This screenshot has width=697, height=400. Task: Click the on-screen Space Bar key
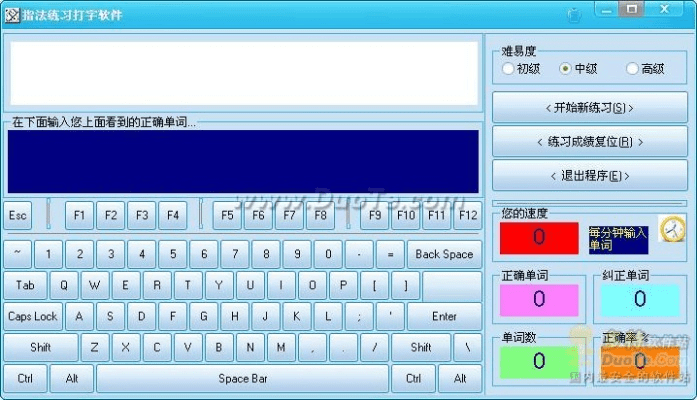(x=242, y=379)
